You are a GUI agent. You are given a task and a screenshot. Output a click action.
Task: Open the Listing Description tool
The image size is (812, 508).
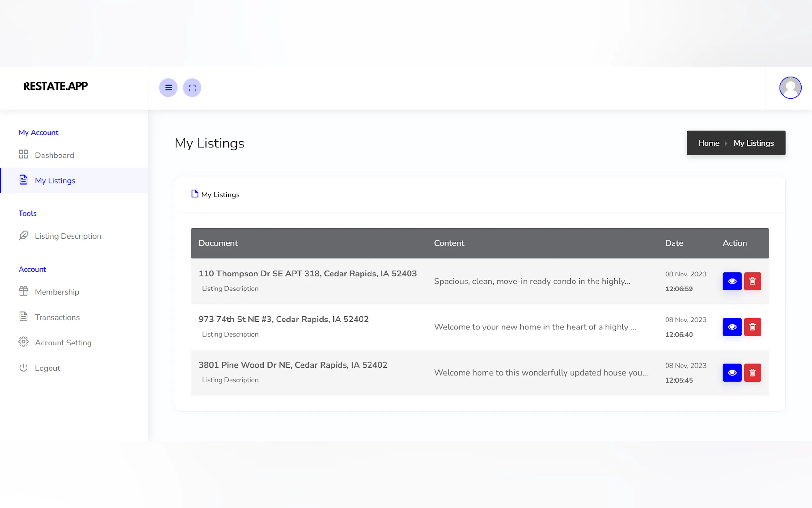click(68, 236)
